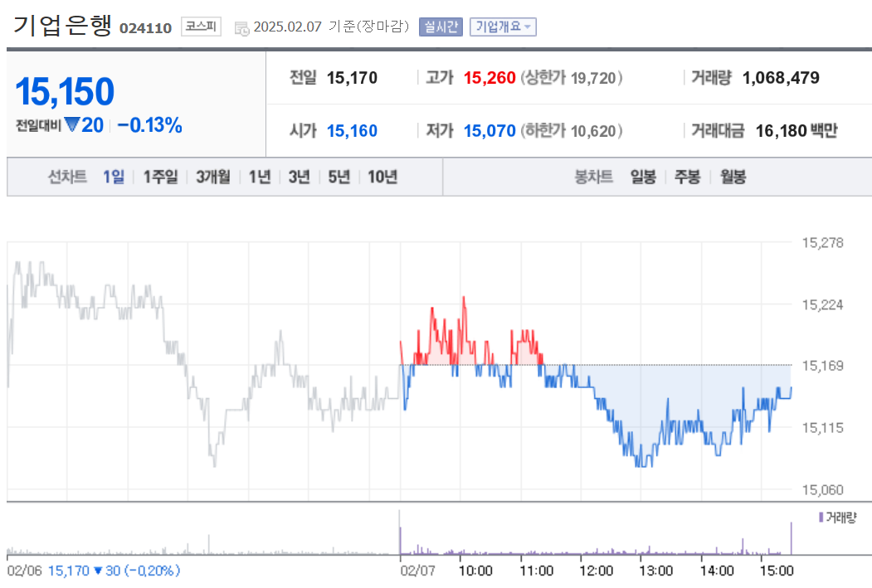Click the 하한가 10,620 text
The width and height of the screenshot is (872, 588).
571,131
